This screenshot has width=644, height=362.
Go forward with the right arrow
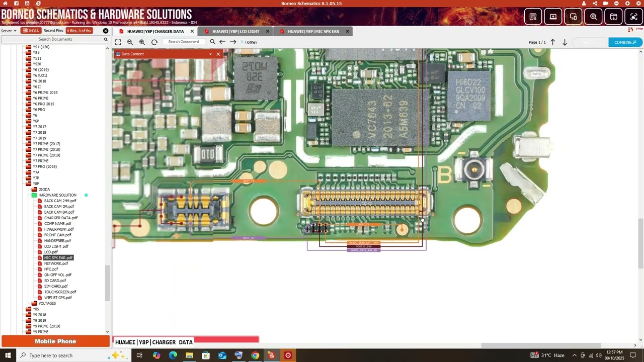click(233, 42)
